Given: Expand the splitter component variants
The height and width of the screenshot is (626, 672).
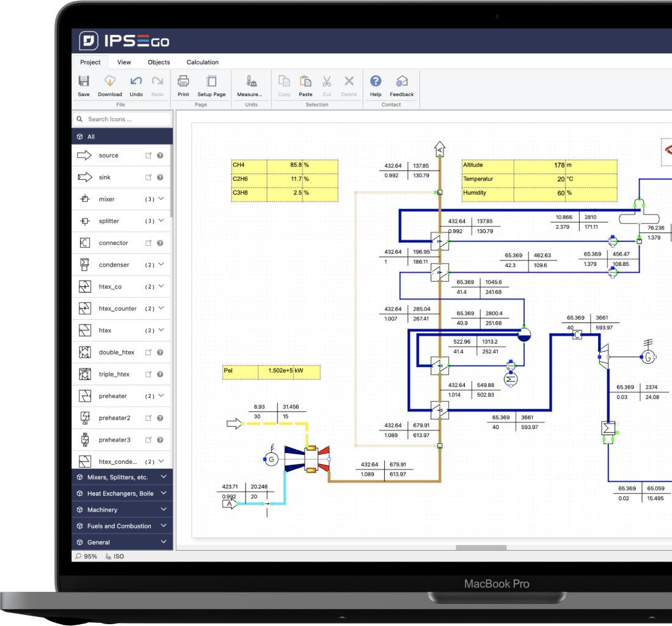Looking at the screenshot, I should pyautogui.click(x=160, y=221).
